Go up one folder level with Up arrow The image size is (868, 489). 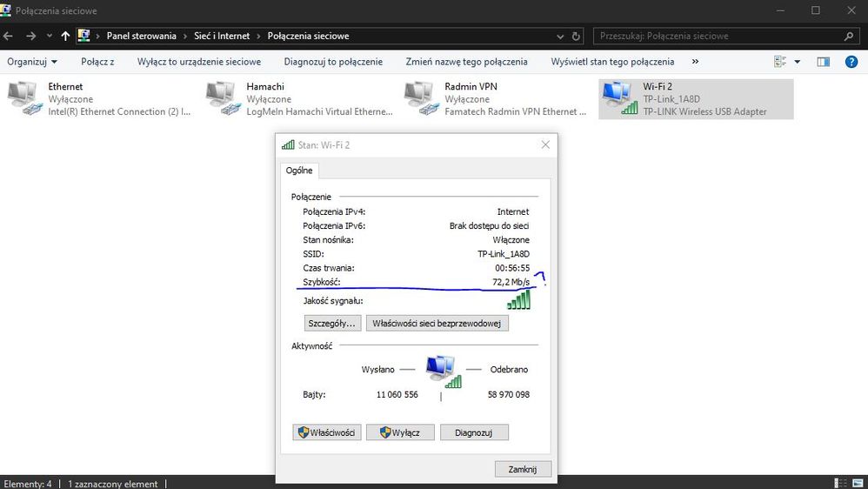(65, 37)
